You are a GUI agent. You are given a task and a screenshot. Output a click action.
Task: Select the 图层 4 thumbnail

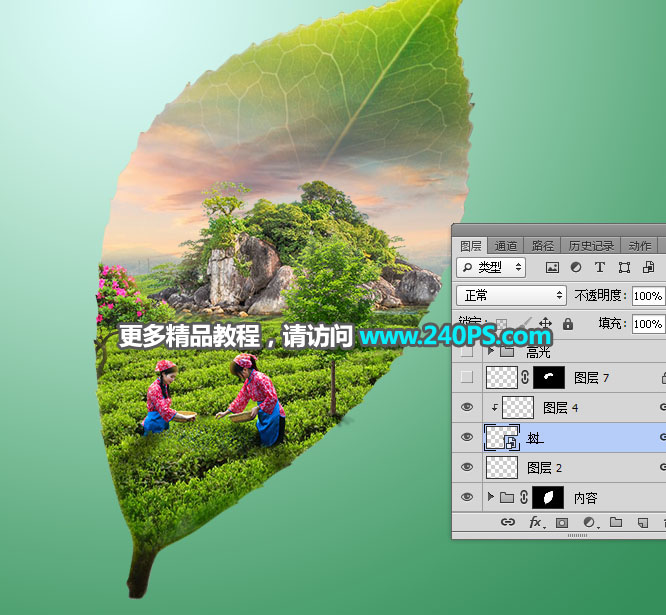518,408
